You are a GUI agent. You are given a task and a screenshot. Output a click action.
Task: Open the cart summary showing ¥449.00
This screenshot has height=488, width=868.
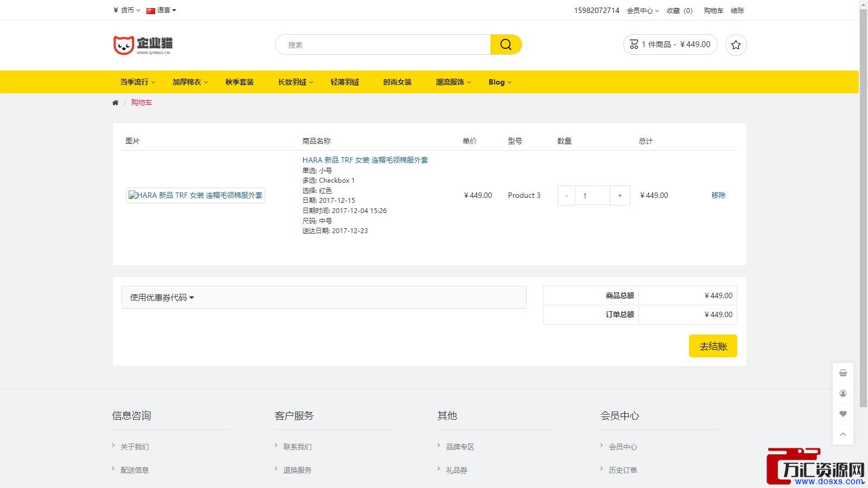click(670, 44)
